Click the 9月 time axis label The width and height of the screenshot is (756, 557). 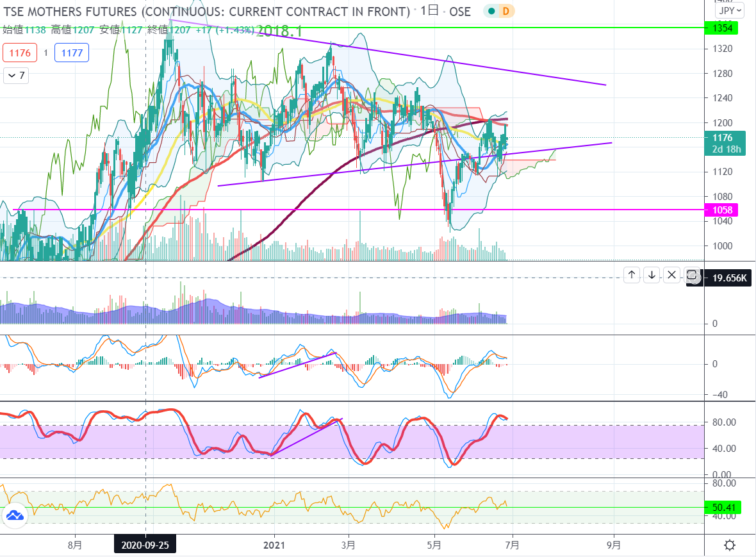613,545
